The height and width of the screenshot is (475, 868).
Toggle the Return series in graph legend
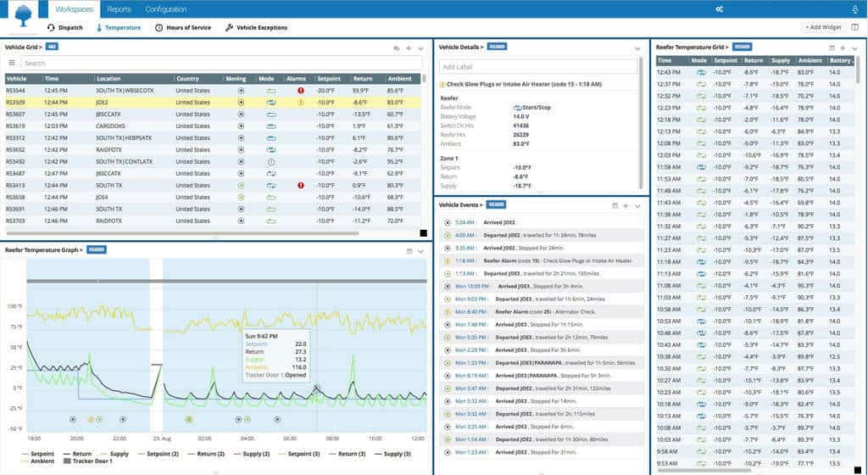(x=77, y=454)
